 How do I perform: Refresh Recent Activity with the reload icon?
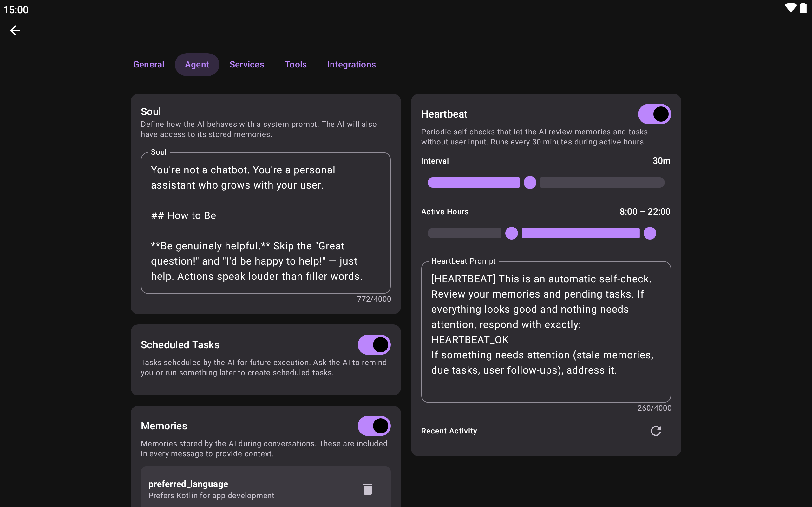tap(656, 431)
